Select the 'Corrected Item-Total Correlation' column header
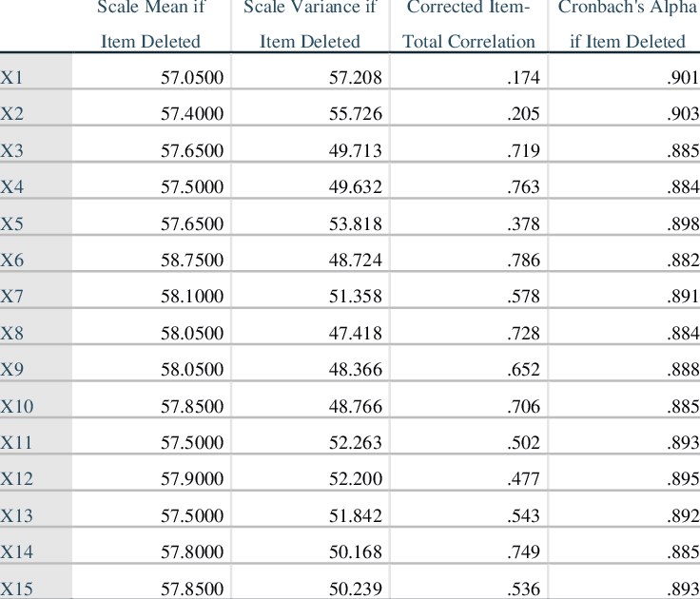Screen dimensions: 700x599 [x=468, y=24]
